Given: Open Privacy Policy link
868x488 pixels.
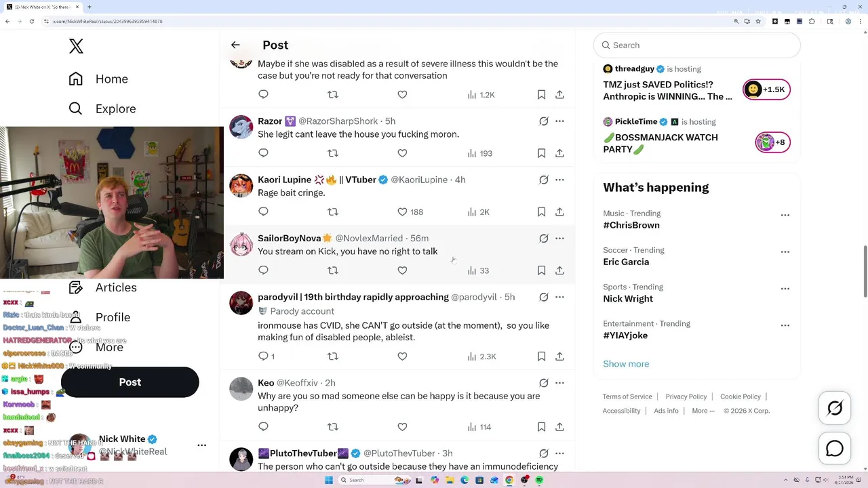Looking at the screenshot, I should 686,396.
